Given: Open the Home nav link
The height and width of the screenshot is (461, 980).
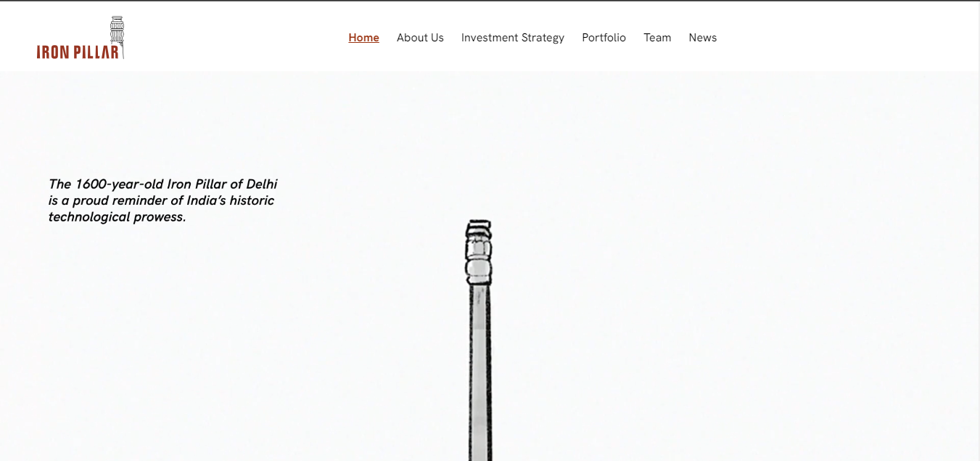Looking at the screenshot, I should pos(363,38).
